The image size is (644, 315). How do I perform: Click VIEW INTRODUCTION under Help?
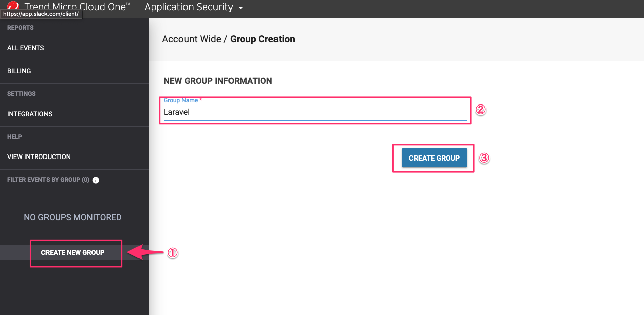pos(38,156)
